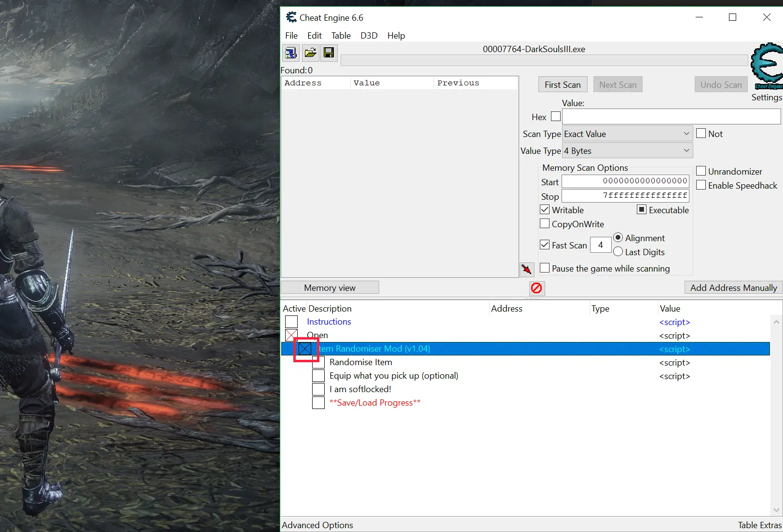Image resolution: width=783 pixels, height=532 pixels.
Task: Enable the Unrandomizer checkbox
Action: coord(701,171)
